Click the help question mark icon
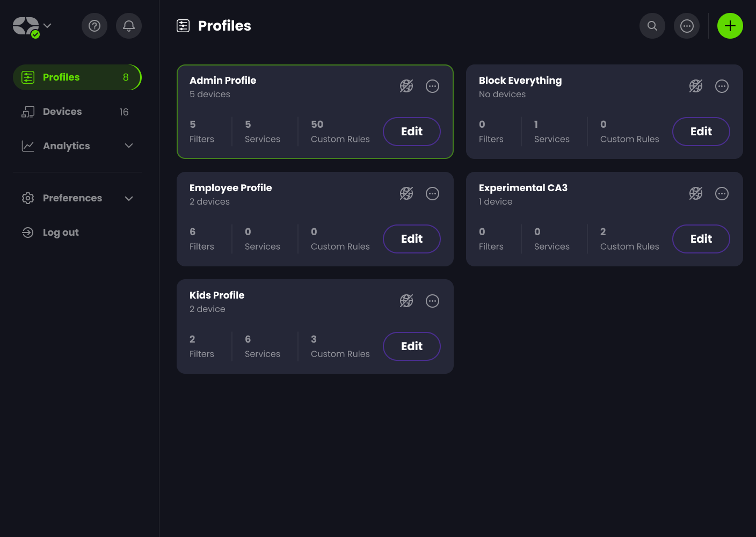 click(95, 26)
